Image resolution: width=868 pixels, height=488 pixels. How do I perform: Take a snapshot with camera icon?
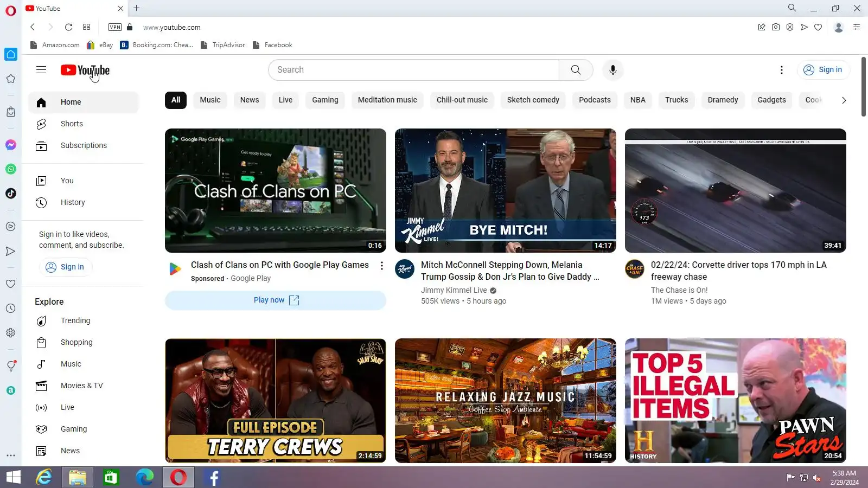pos(776,27)
